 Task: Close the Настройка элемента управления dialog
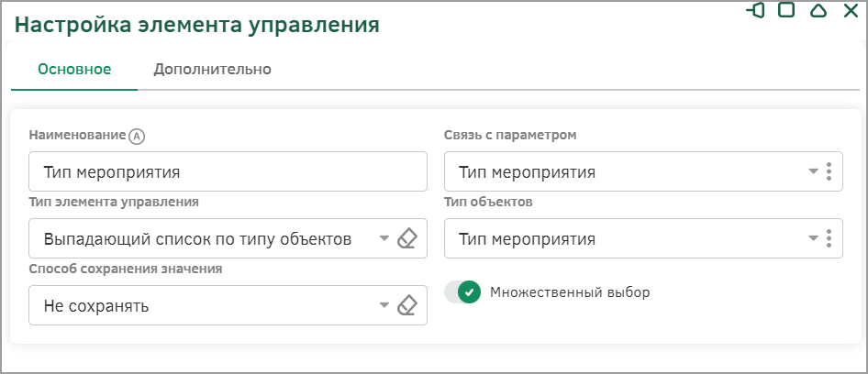(851, 10)
